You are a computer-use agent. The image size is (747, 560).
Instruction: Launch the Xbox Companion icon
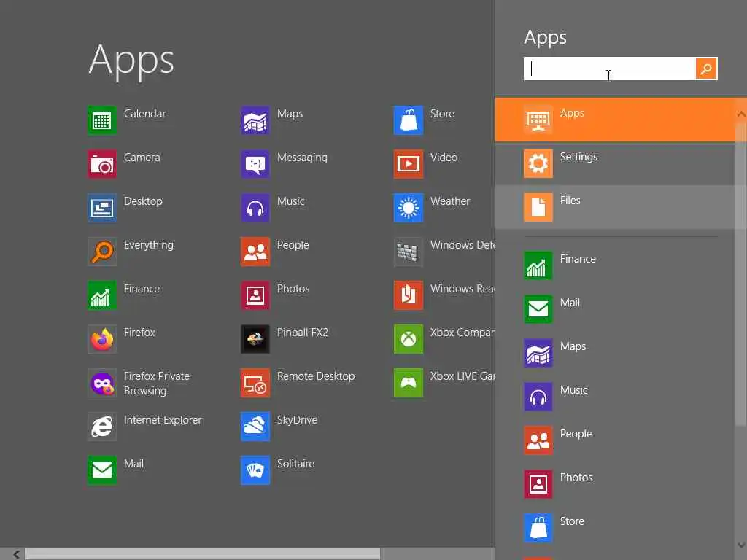pos(409,339)
